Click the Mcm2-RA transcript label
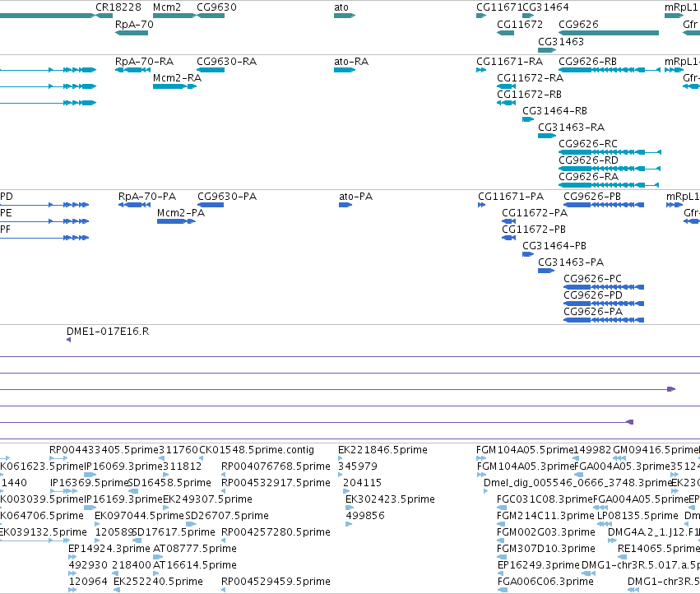 [177, 78]
